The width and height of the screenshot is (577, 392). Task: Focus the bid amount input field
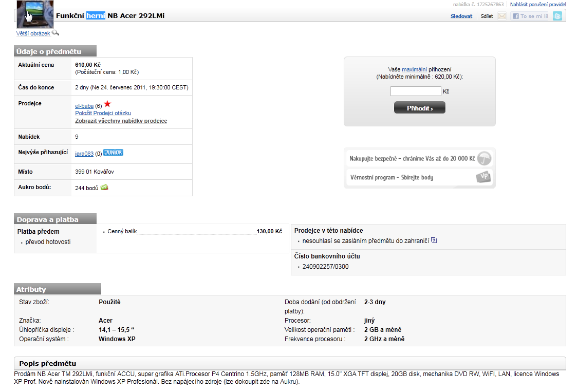tap(416, 91)
